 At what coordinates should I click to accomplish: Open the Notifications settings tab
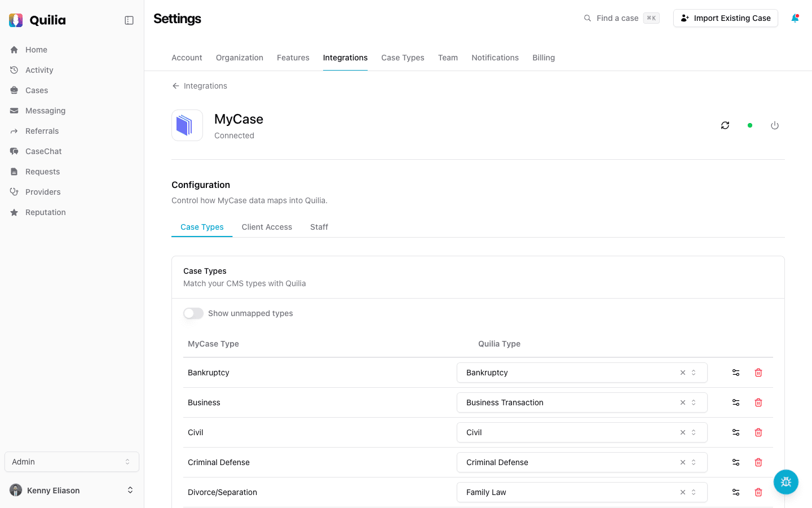click(x=495, y=58)
